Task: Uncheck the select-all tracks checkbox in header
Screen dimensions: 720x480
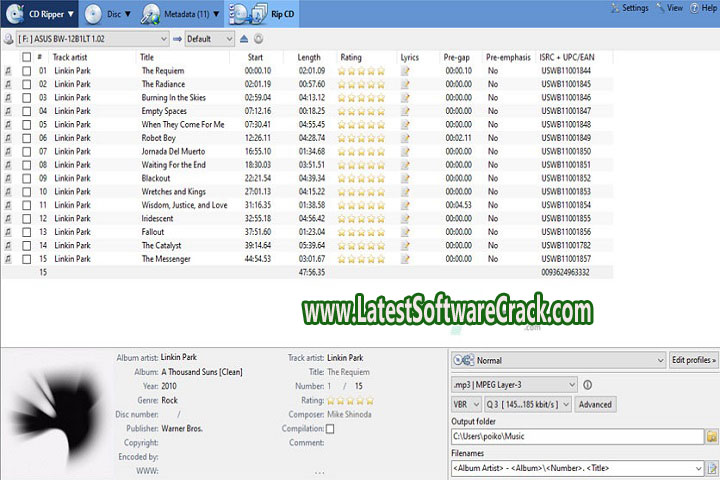Action: pyautogui.click(x=26, y=57)
